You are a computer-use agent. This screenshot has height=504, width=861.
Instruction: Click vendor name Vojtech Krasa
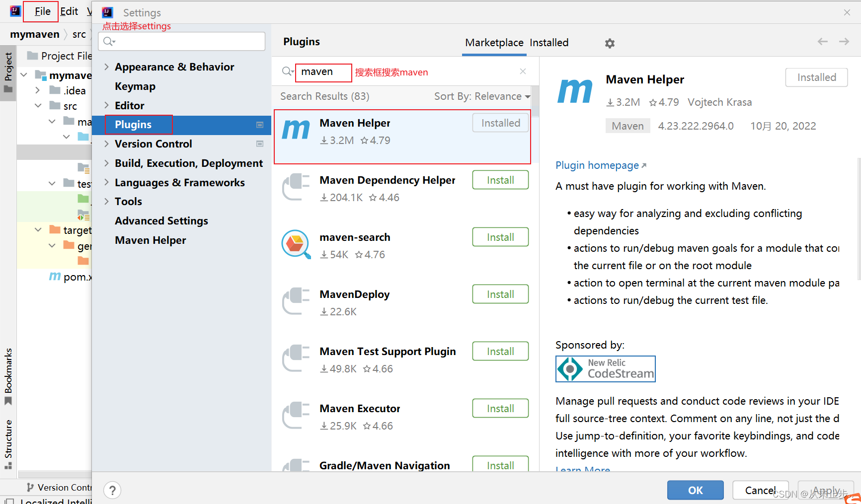point(719,102)
